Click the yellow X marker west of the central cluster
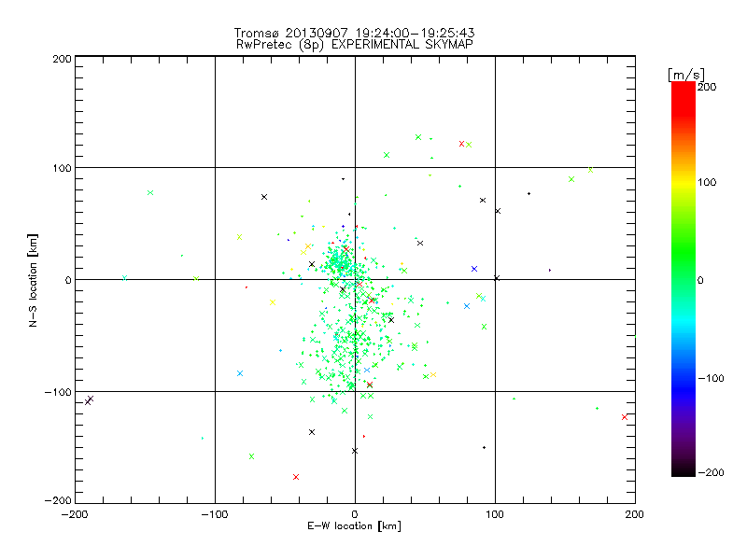 pos(273,302)
